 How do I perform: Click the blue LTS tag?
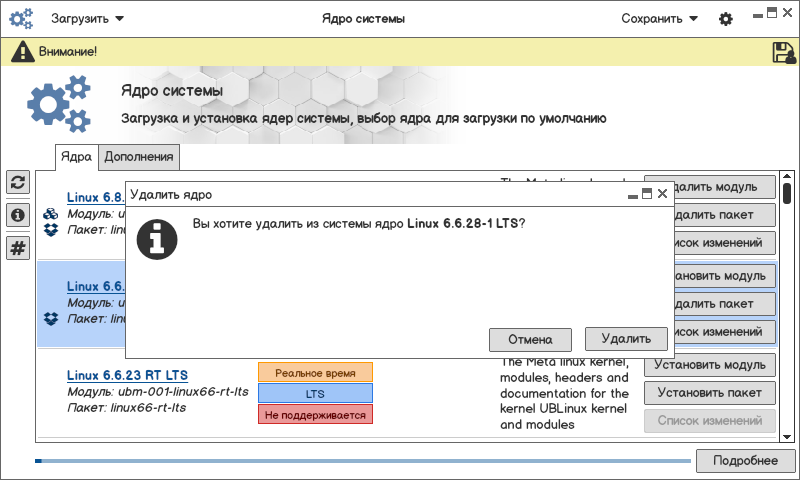click(x=315, y=394)
